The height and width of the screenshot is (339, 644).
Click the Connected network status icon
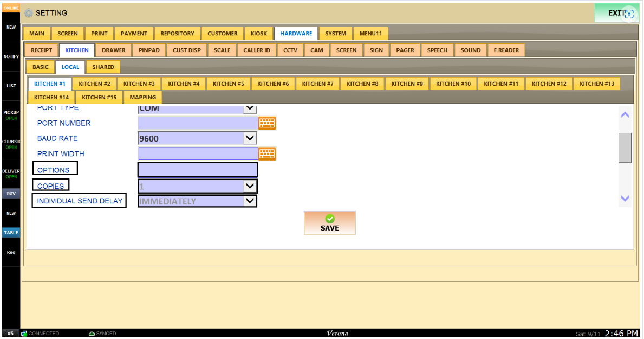(x=24, y=334)
